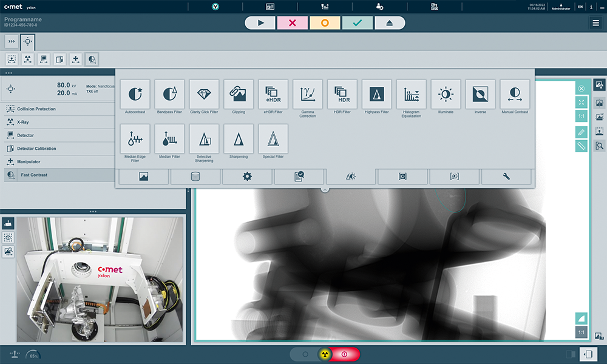Expand the Collision Protection section
This screenshot has height=364, width=607.
click(58, 109)
